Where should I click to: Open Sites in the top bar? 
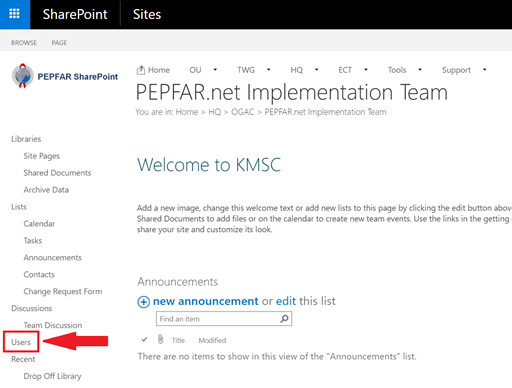click(147, 14)
